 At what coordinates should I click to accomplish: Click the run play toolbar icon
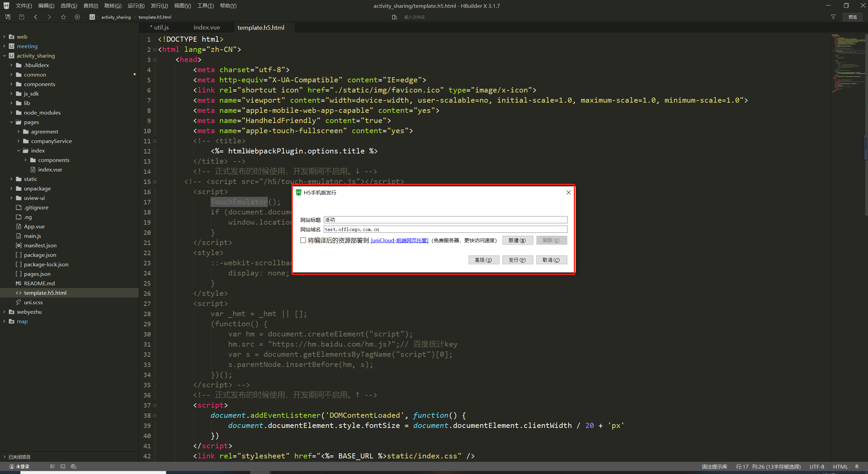77,17
